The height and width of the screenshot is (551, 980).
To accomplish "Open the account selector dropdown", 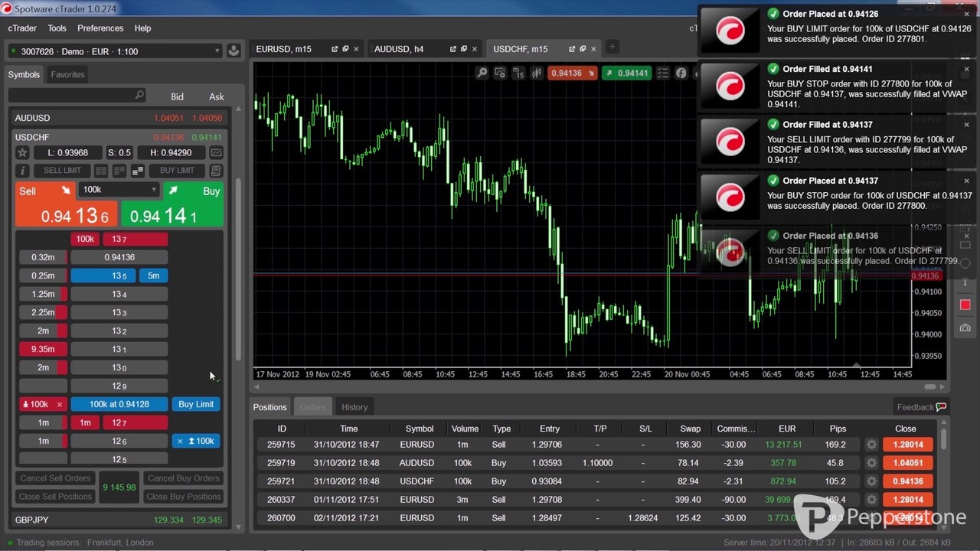I will (114, 51).
